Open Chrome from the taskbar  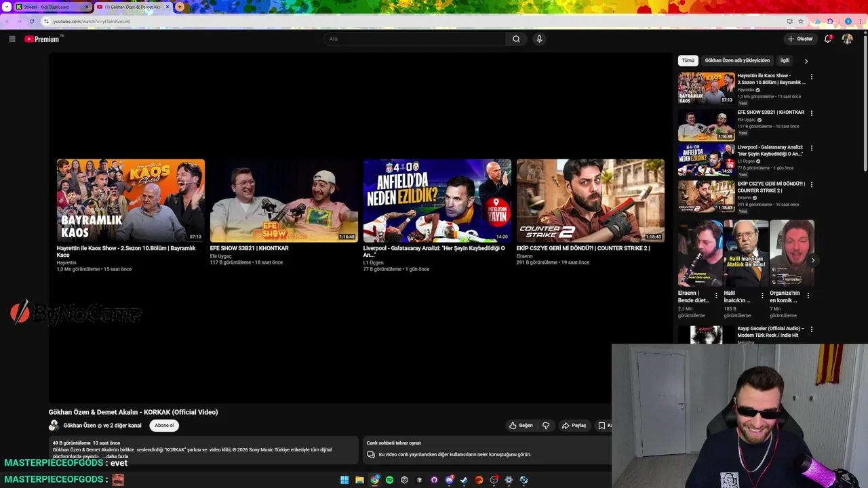tap(374, 480)
